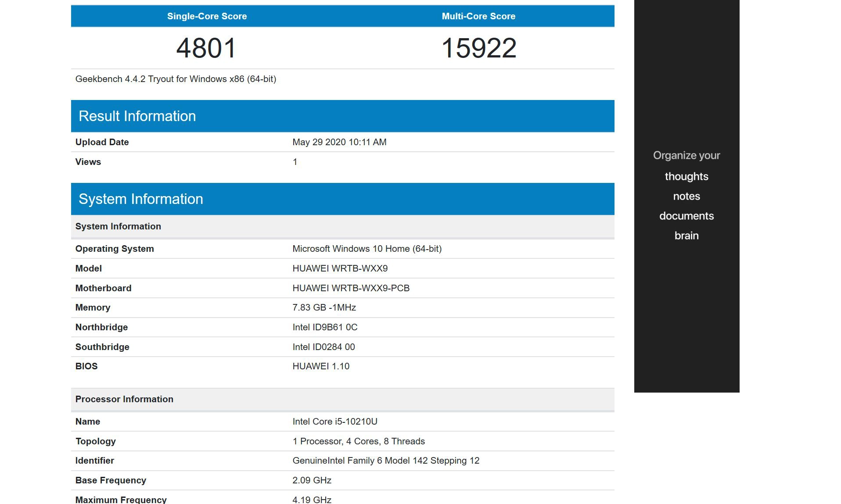Screen dimensions: 841x504
Task: Click the Northbridge label
Action: click(x=101, y=327)
